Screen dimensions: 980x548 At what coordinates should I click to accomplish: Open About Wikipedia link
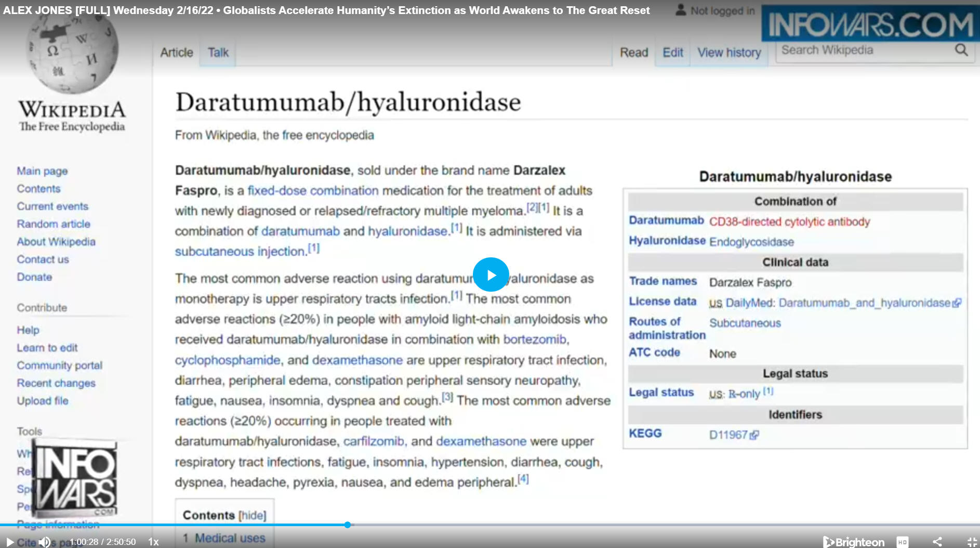pyautogui.click(x=56, y=242)
